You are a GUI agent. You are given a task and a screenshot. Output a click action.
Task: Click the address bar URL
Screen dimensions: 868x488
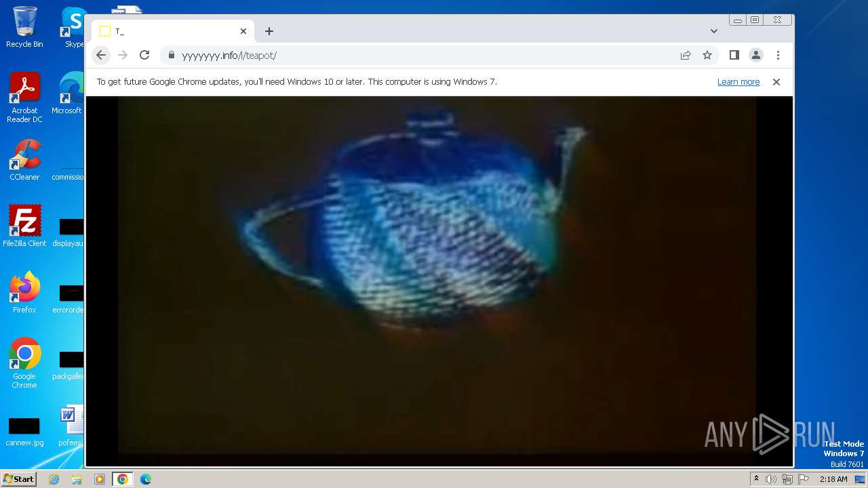tap(229, 56)
